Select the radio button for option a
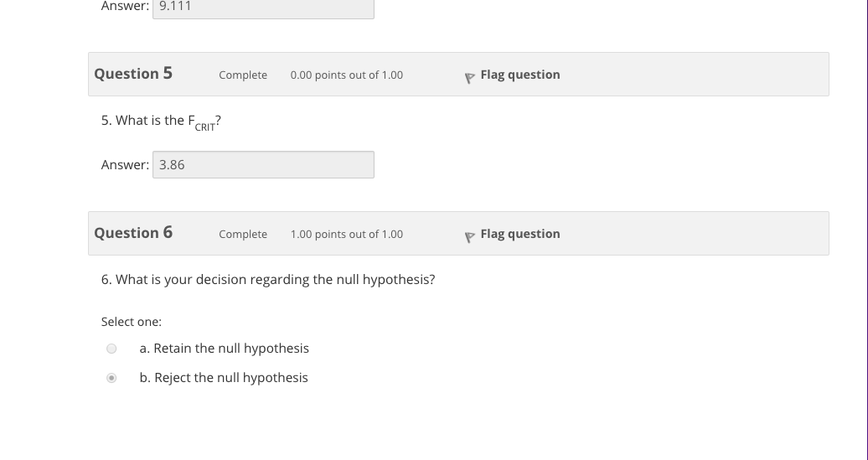The image size is (868, 460). tap(111, 349)
